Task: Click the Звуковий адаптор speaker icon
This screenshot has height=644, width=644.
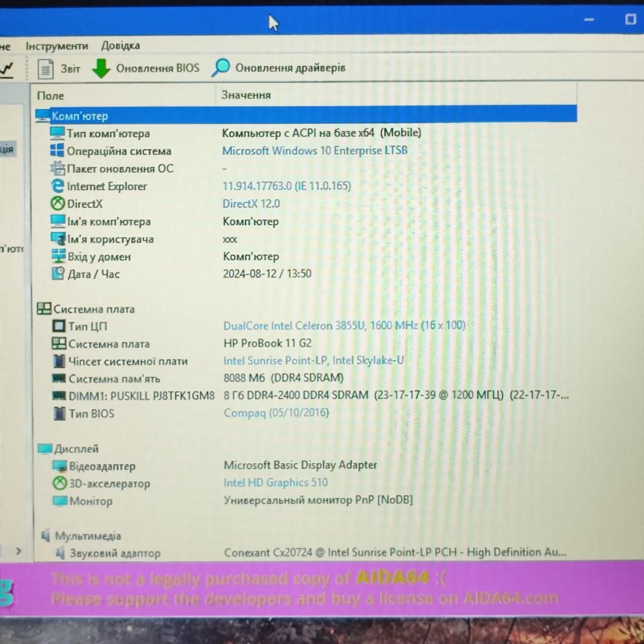Action: (x=61, y=553)
